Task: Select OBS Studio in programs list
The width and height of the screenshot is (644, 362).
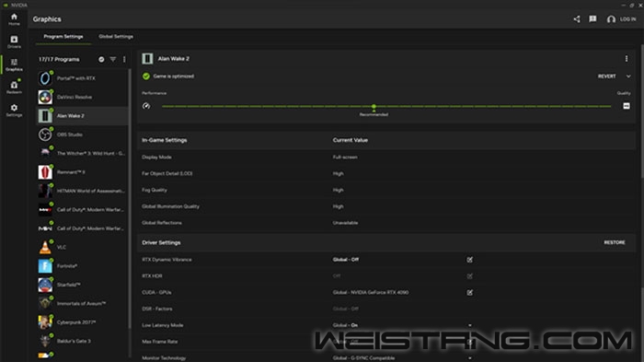Action: pos(82,134)
